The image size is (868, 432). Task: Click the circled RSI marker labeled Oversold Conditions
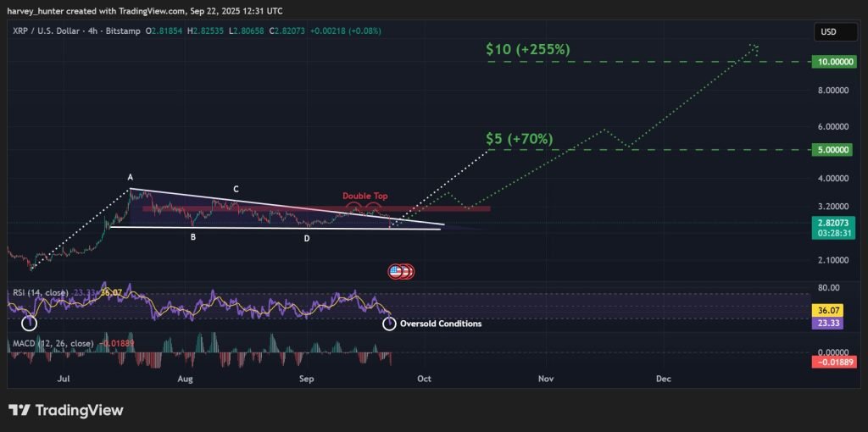click(389, 323)
